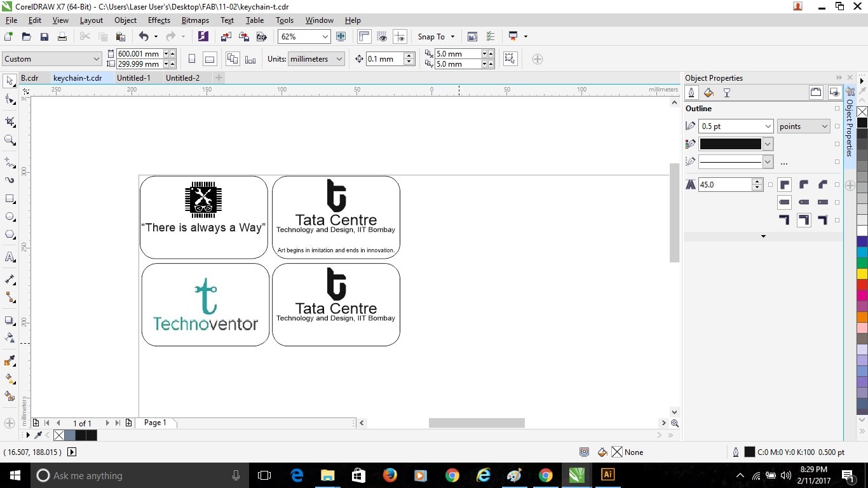Image resolution: width=868 pixels, height=488 pixels.
Task: Open Adobe Illustrator from taskbar
Action: tap(608, 475)
